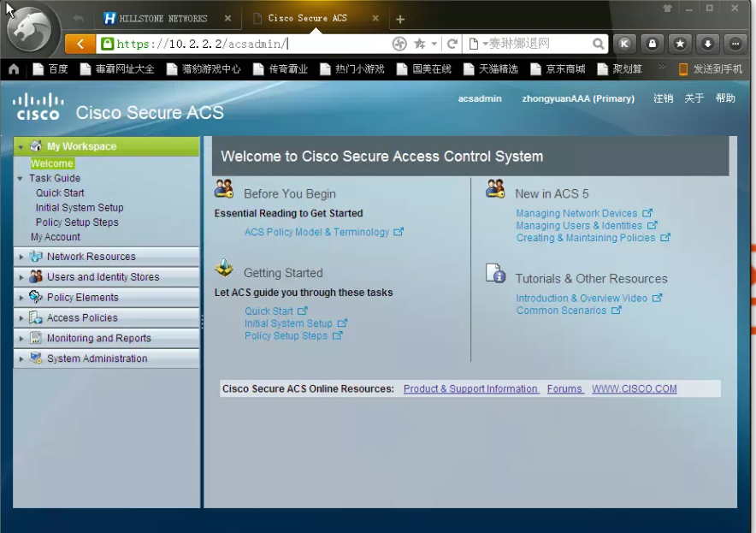Image resolution: width=756 pixels, height=533 pixels.
Task: Open the 百度 bookmark
Action: [x=50, y=69]
